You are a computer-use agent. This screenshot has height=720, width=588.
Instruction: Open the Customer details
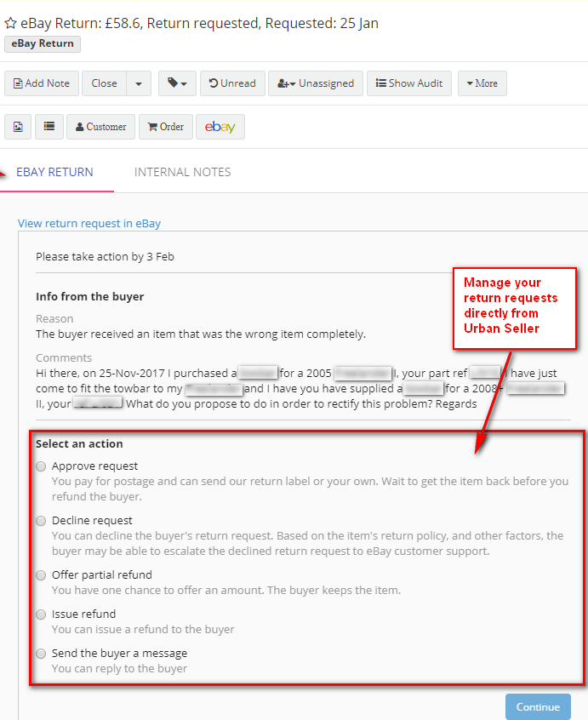click(100, 127)
